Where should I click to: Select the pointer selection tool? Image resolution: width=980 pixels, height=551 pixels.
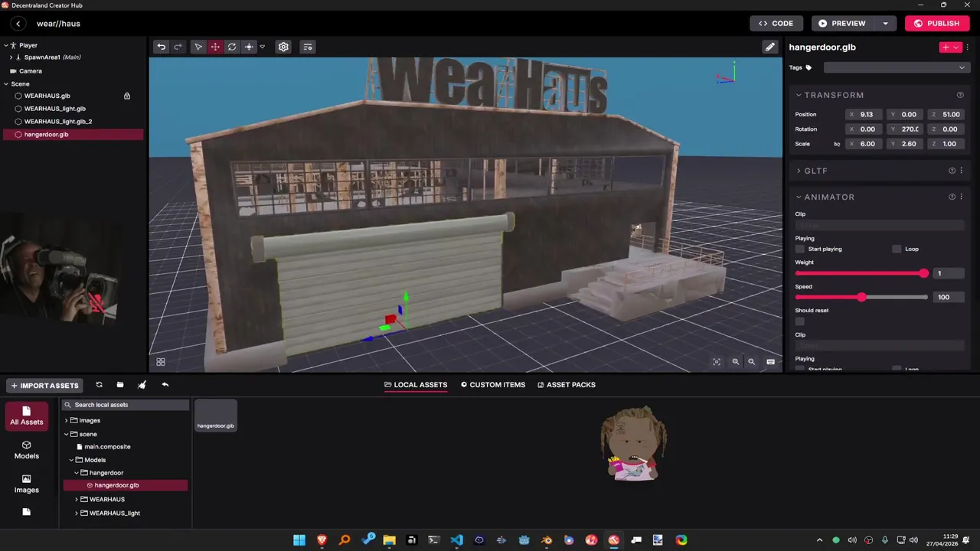tap(198, 47)
